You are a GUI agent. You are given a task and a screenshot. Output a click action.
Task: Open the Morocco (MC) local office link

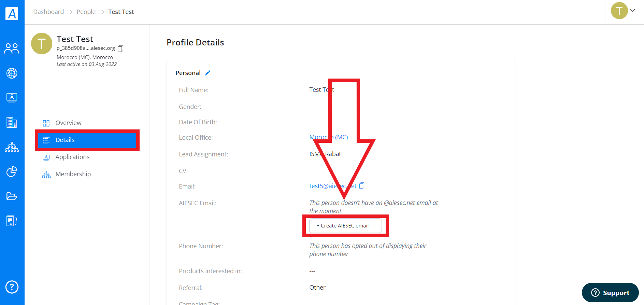(x=328, y=137)
